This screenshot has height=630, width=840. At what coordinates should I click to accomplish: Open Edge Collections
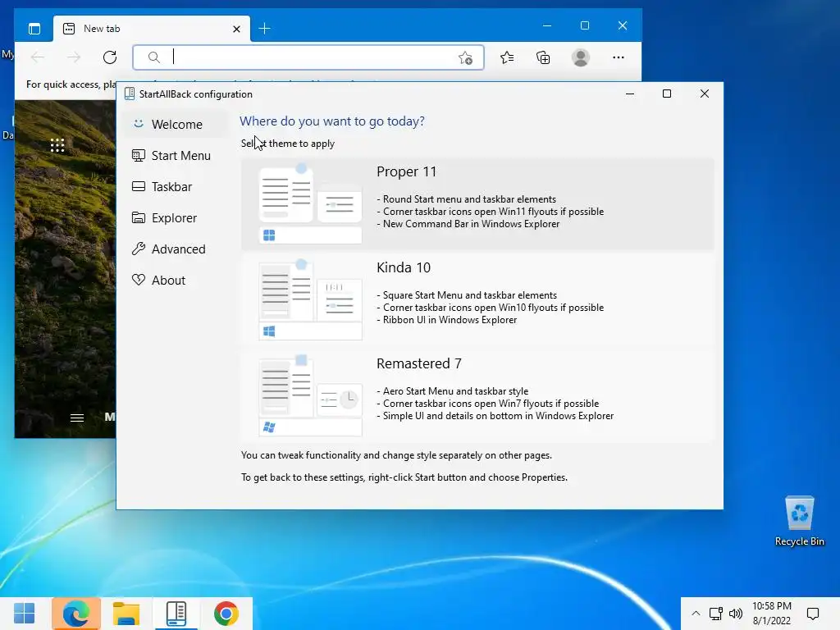pyautogui.click(x=543, y=57)
